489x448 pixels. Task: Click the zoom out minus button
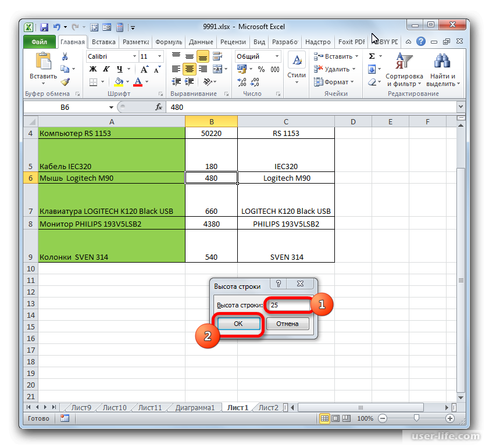click(383, 418)
